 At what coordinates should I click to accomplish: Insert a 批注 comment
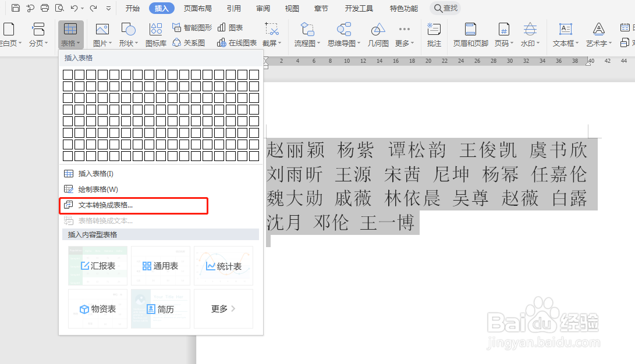[434, 34]
